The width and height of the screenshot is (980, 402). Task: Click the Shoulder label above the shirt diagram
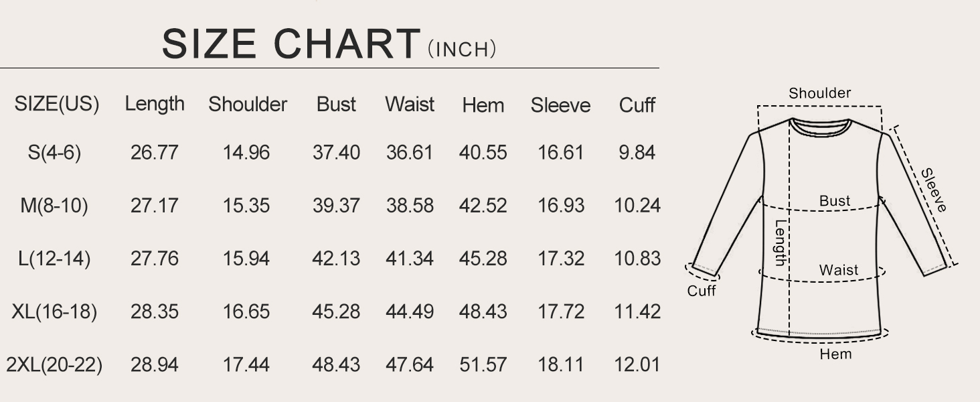[819, 93]
